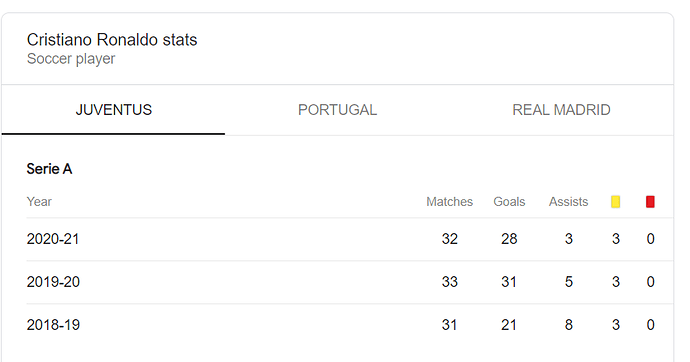Click the Cristiano Ronaldo stats title

click(x=112, y=40)
